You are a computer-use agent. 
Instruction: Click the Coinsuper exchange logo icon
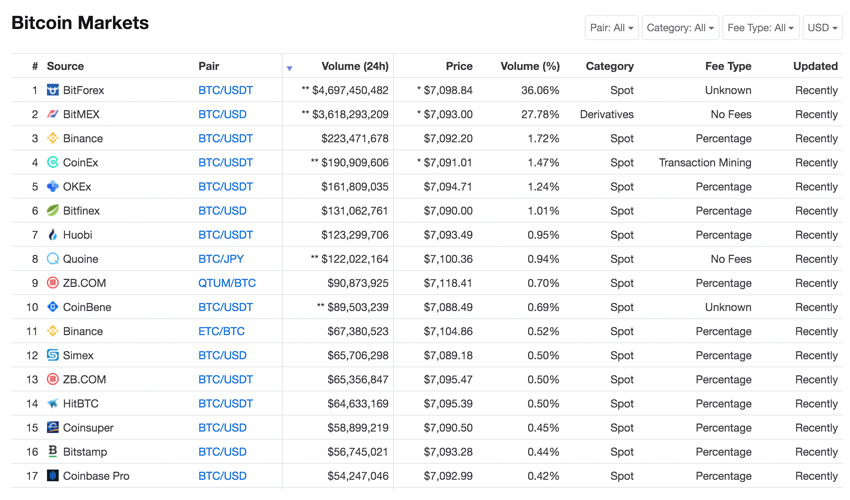pos(53,427)
